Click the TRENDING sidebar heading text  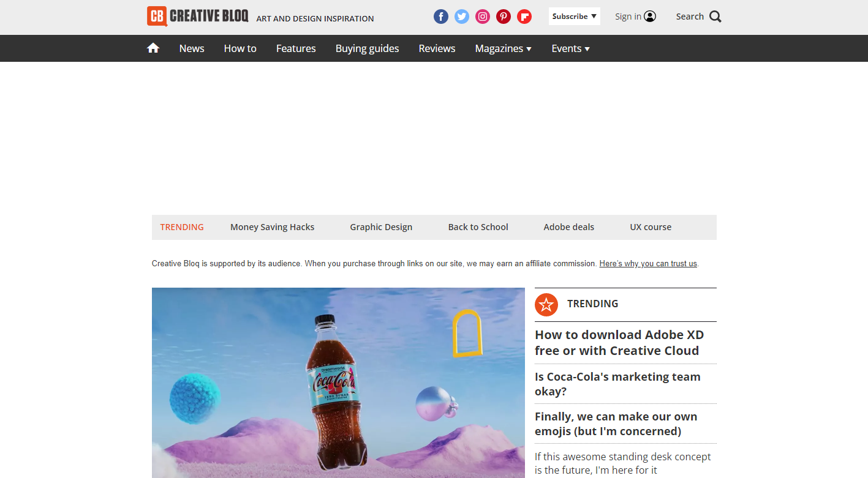(x=593, y=304)
